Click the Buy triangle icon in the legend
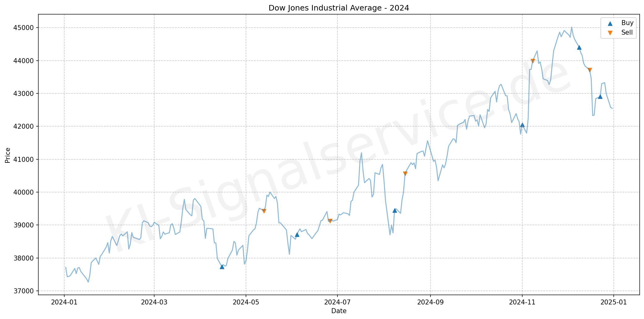The width and height of the screenshot is (644, 319). (x=610, y=23)
